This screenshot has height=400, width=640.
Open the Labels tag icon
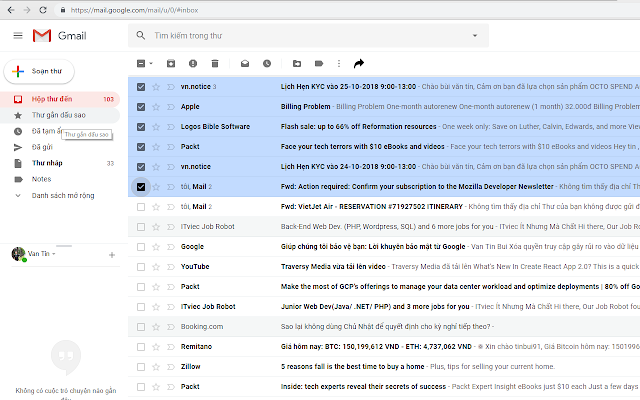[319, 63]
